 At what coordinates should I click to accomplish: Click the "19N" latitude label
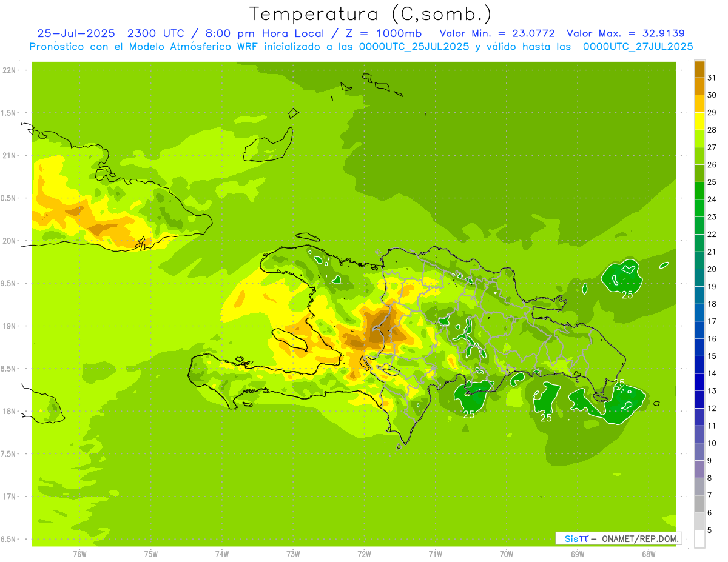pos(9,326)
